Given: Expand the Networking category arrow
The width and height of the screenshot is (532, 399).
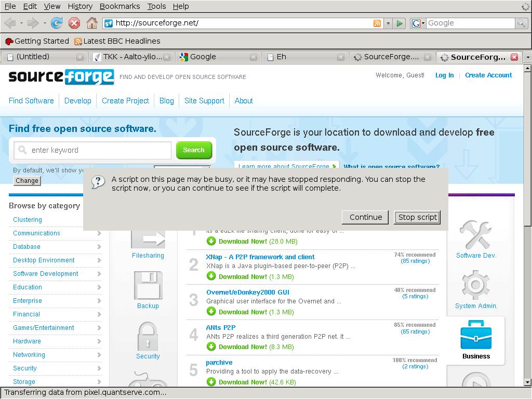Looking at the screenshot, I should pos(99,355).
